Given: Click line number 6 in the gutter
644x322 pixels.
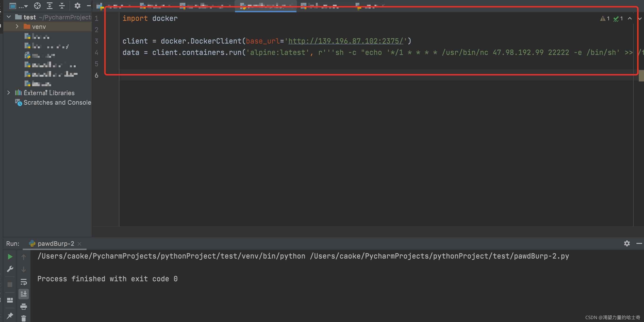Looking at the screenshot, I should tap(96, 75).
